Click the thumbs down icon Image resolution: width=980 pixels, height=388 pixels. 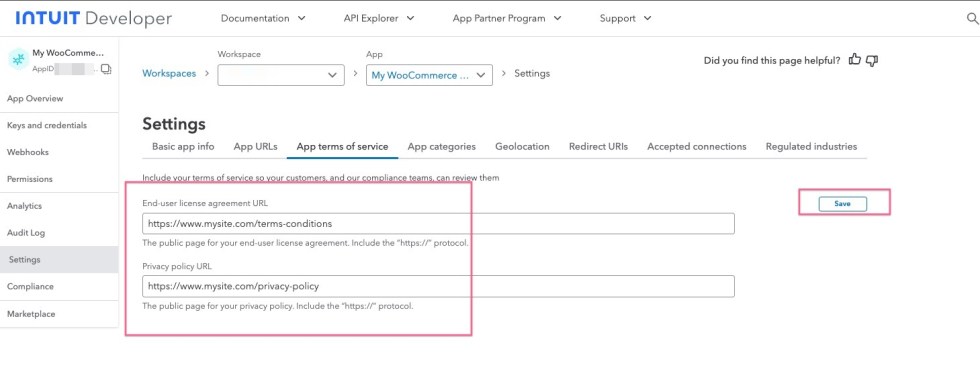872,61
